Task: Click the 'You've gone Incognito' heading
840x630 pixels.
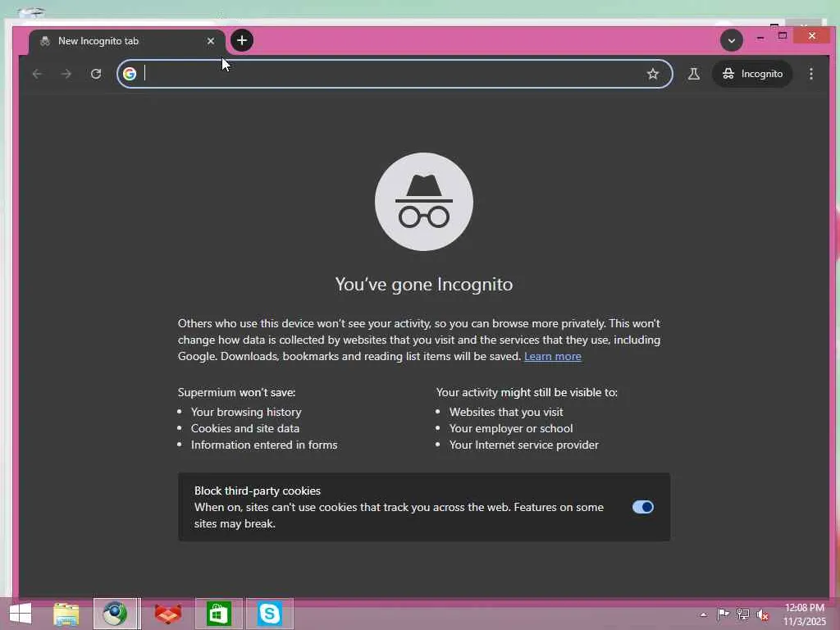Action: (x=424, y=284)
